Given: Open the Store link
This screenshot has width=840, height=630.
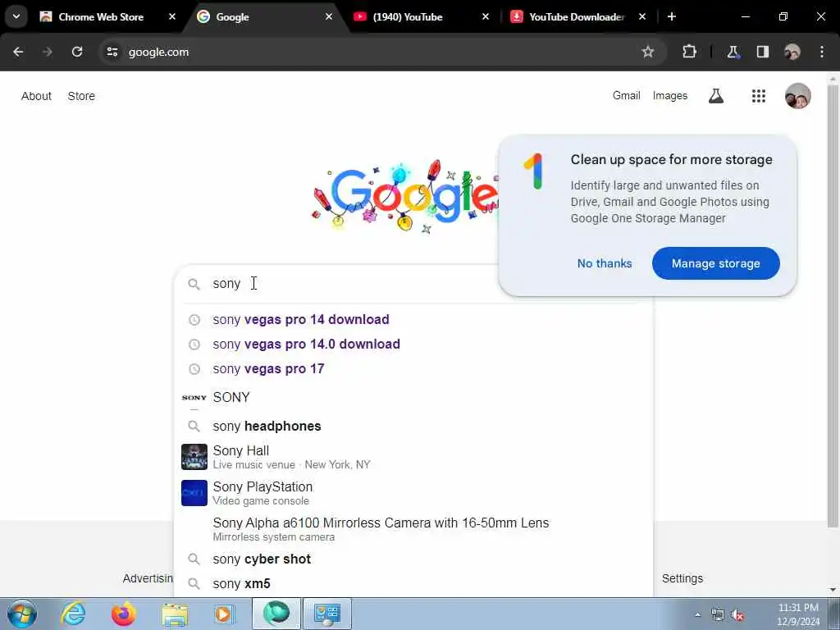Looking at the screenshot, I should coord(81,96).
